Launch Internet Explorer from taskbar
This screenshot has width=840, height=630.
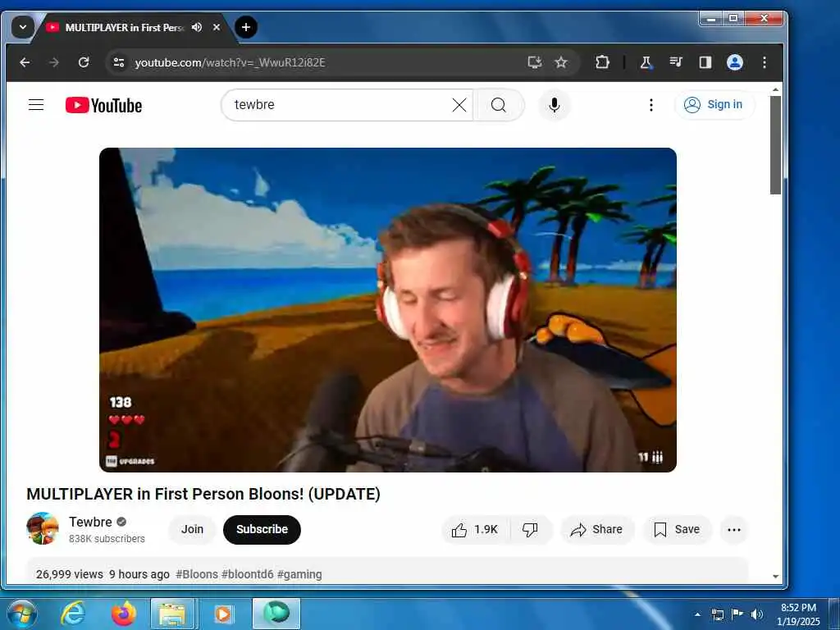[73, 614]
